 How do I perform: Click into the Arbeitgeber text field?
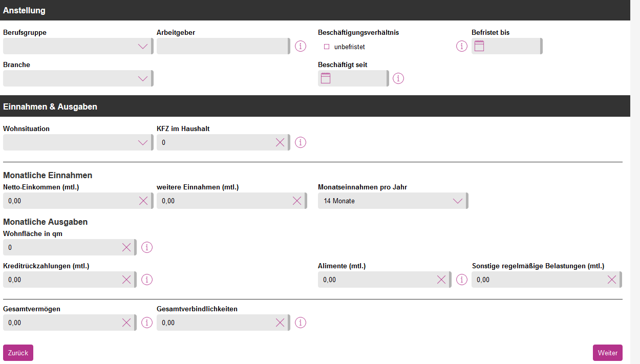[x=222, y=46]
